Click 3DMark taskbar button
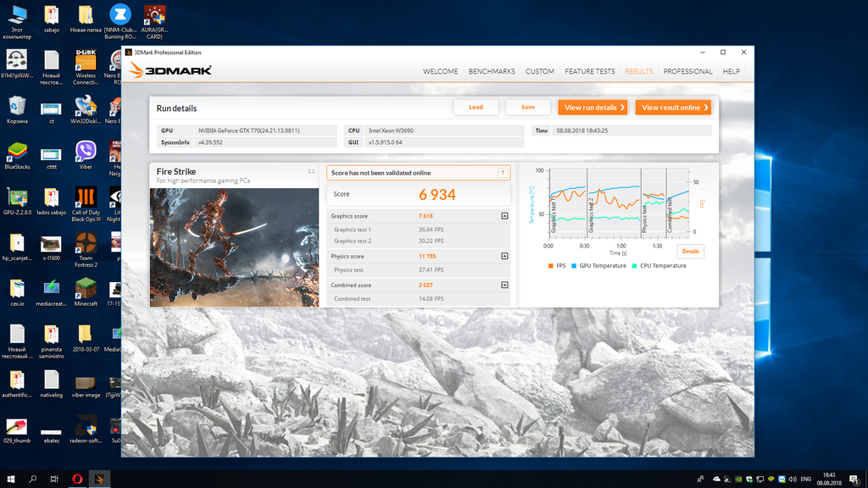The width and height of the screenshot is (868, 488). click(99, 479)
